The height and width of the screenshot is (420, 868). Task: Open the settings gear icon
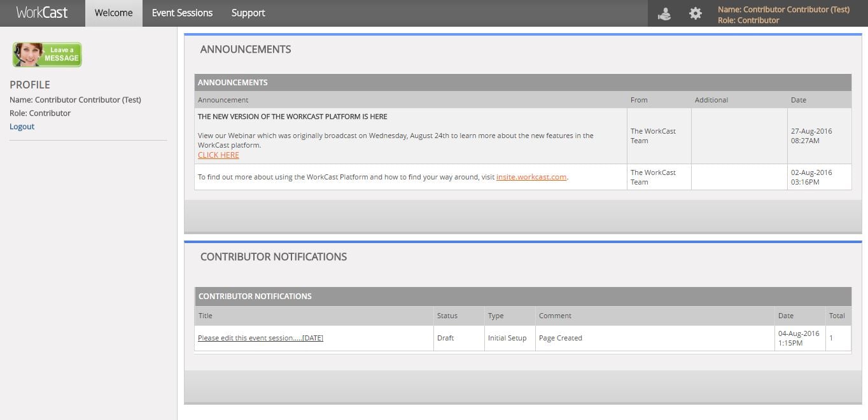pyautogui.click(x=696, y=13)
